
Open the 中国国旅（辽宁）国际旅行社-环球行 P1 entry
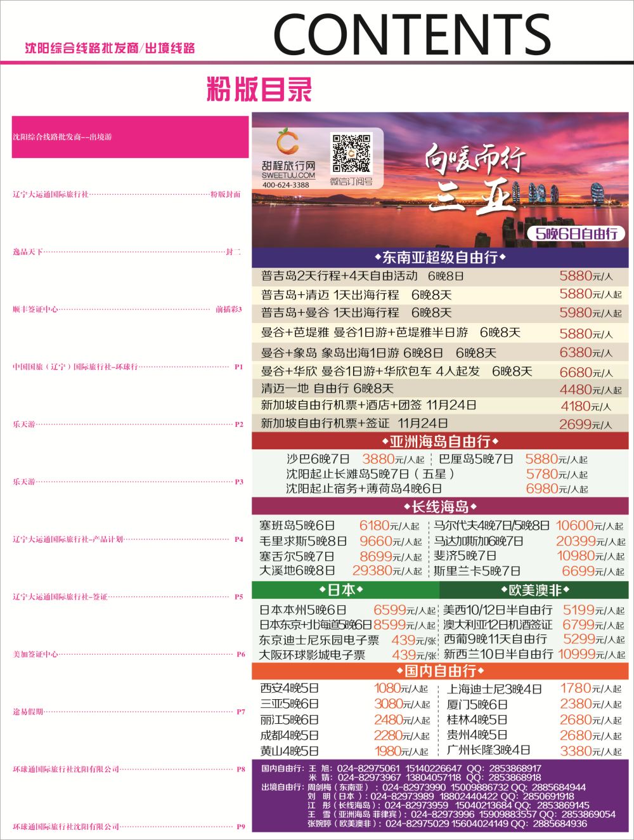coord(127,367)
